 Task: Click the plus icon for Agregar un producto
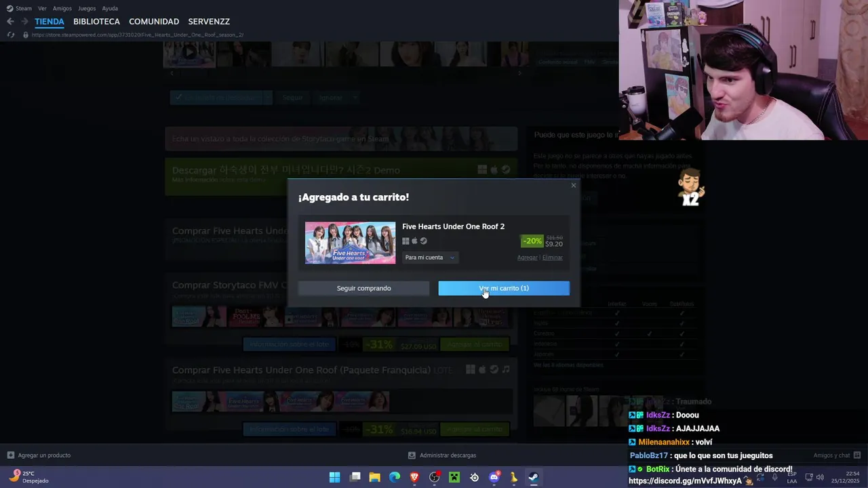click(x=10, y=455)
